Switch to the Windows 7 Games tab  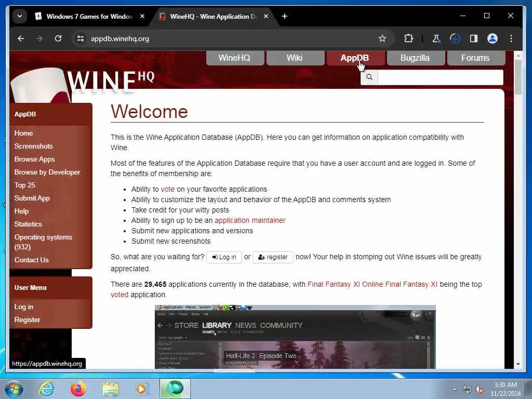[x=90, y=16]
